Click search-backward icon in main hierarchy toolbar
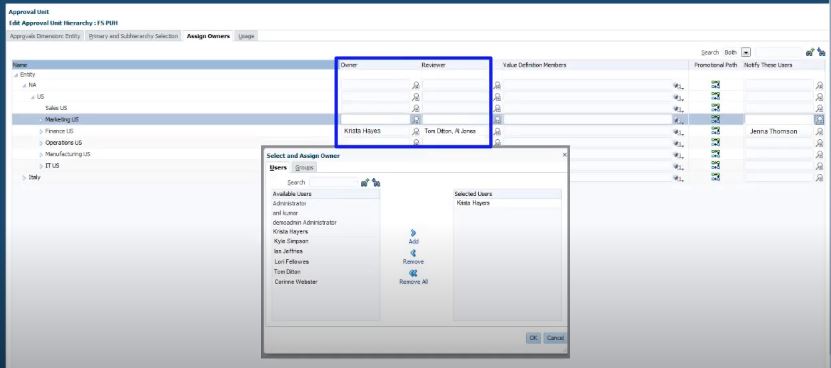Viewport: 831px width, 368px height. [821, 52]
